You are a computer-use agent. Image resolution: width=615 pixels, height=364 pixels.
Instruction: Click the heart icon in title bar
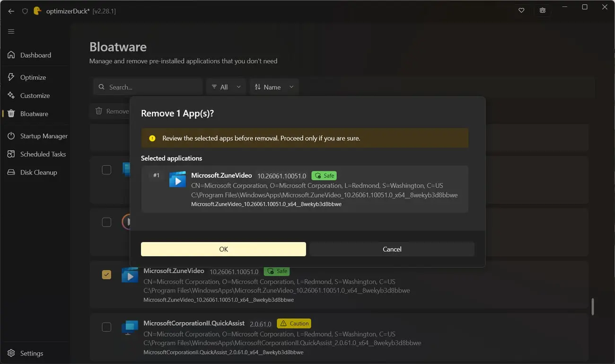tap(521, 10)
